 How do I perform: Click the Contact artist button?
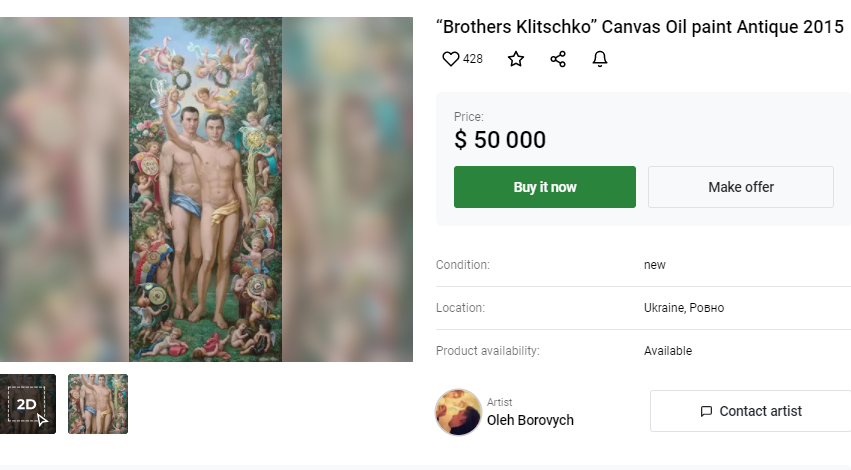tap(750, 411)
